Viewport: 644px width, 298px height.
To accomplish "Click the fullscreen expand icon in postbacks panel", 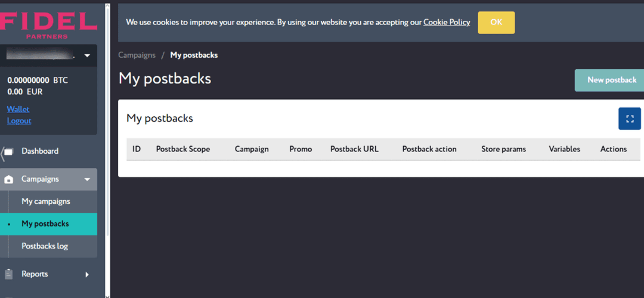I will coord(630,119).
